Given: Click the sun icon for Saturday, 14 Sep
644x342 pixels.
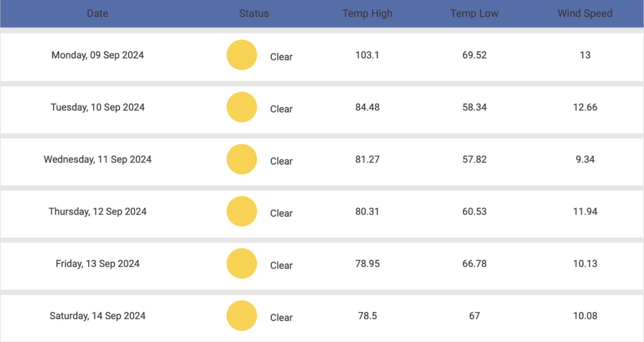Looking at the screenshot, I should pyautogui.click(x=241, y=316).
